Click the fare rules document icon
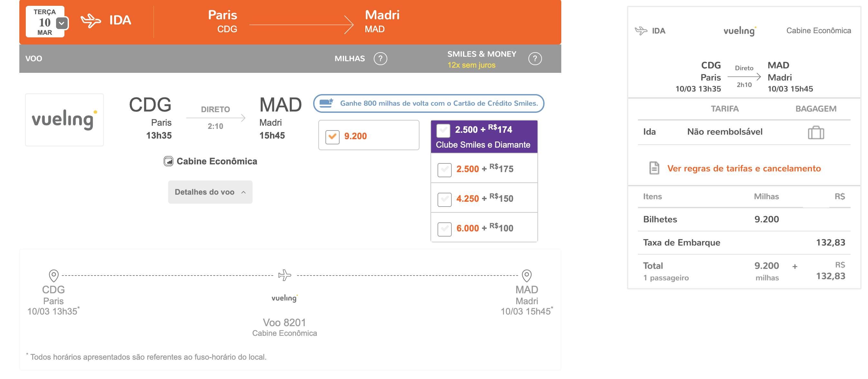 654,168
